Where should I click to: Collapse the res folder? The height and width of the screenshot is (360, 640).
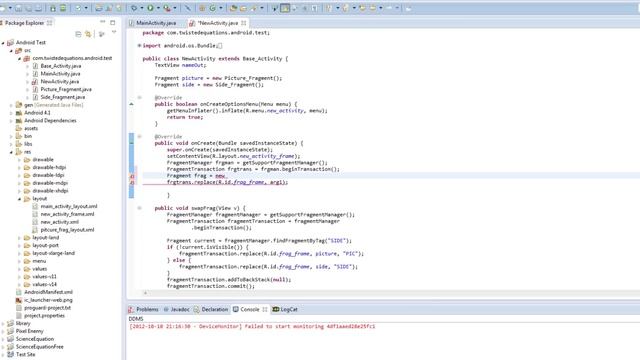tap(11, 152)
